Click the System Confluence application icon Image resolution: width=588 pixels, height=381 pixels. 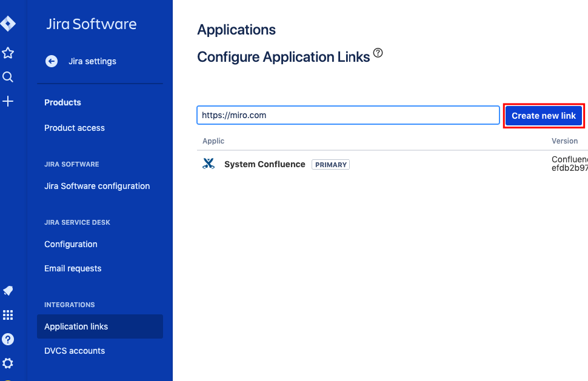[209, 164]
